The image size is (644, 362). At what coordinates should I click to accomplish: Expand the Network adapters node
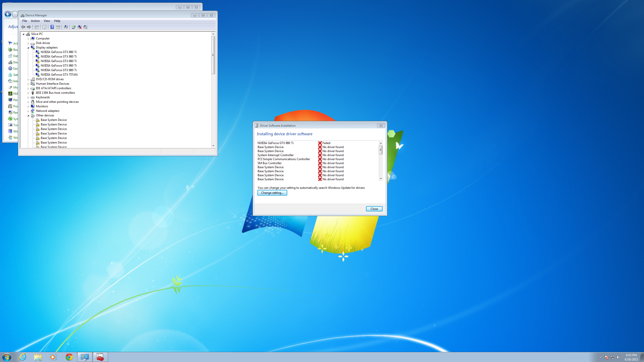(x=28, y=111)
